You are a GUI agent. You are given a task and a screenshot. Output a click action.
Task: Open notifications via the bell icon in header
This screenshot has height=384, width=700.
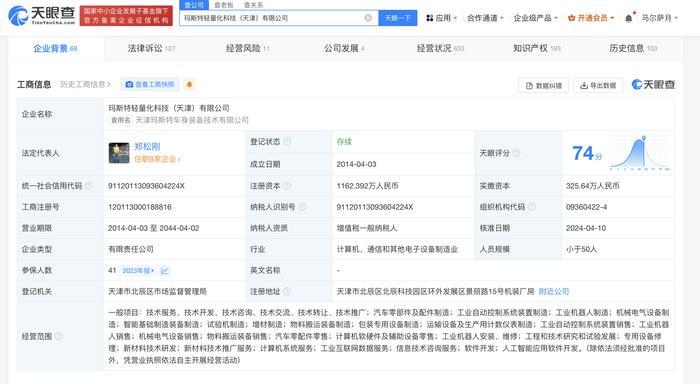click(629, 18)
